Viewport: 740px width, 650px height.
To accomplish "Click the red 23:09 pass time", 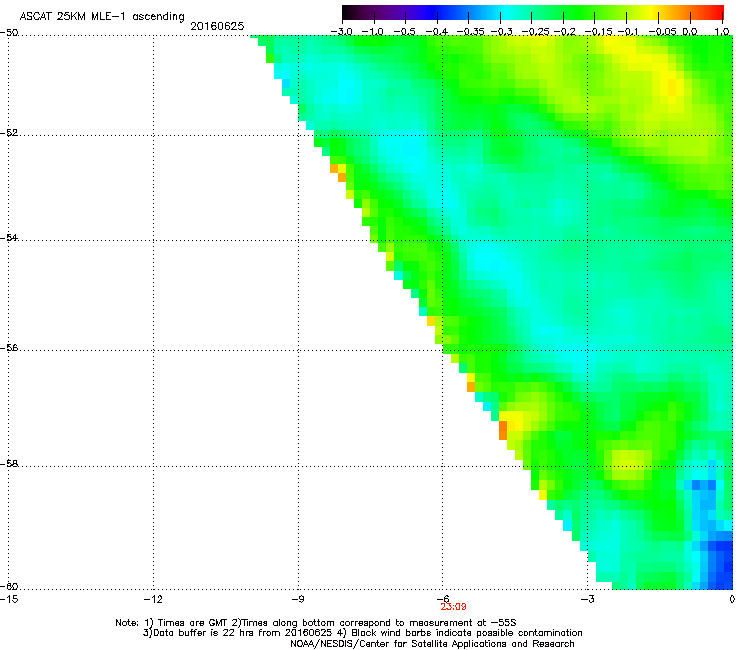I will pyautogui.click(x=453, y=607).
